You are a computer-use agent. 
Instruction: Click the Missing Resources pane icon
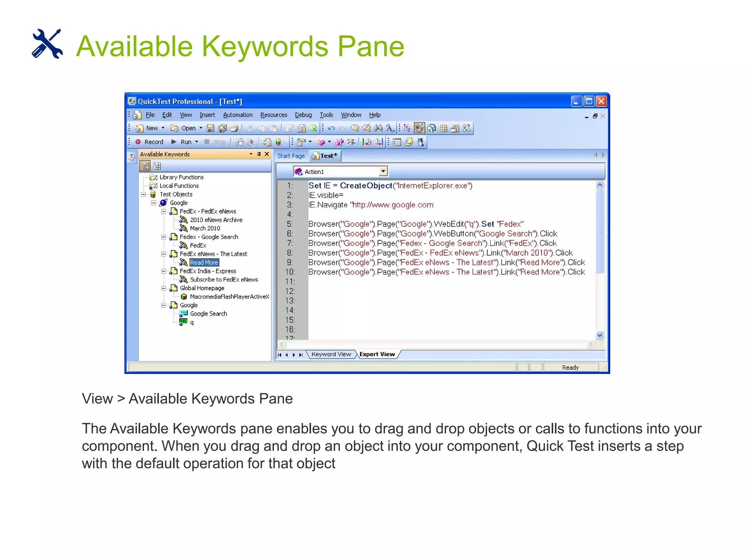click(467, 128)
